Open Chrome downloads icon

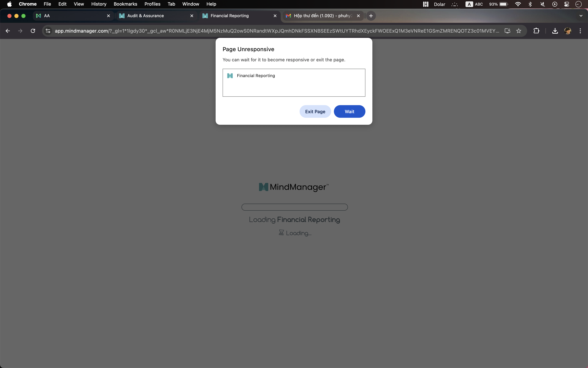(555, 31)
